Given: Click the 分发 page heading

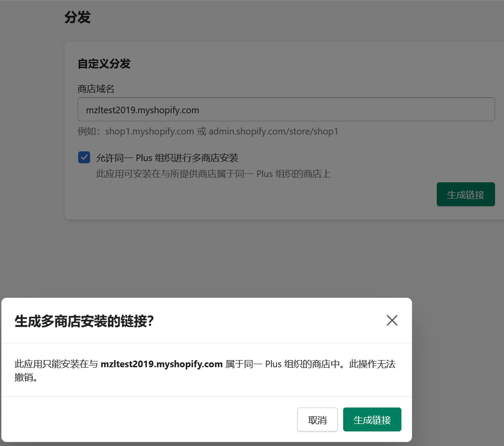Looking at the screenshot, I should coord(78,18).
